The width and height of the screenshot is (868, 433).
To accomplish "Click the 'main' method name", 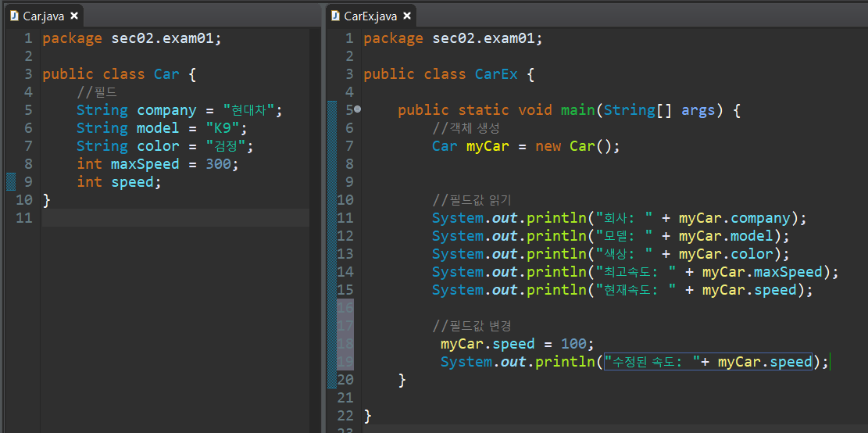I will point(578,110).
